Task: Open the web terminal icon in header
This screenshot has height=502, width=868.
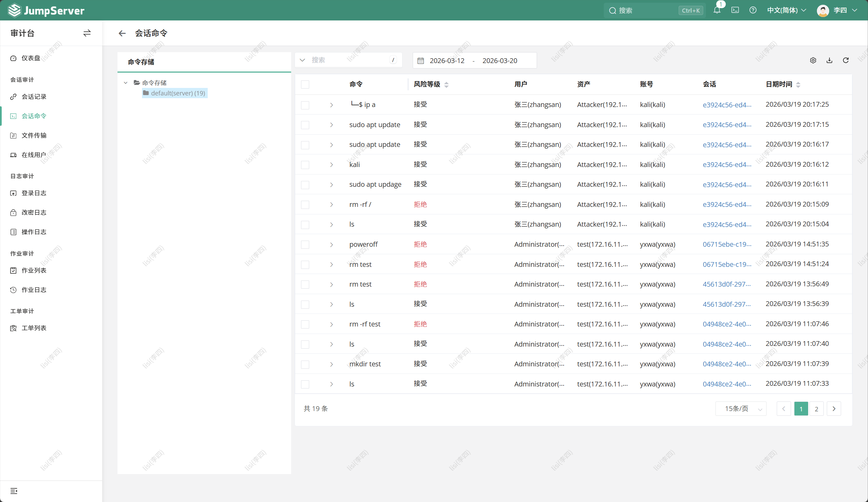Action: [x=735, y=10]
